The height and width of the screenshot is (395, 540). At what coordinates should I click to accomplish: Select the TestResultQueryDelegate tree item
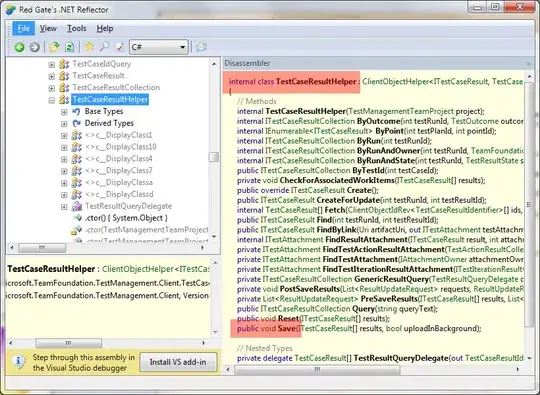(x=128, y=206)
